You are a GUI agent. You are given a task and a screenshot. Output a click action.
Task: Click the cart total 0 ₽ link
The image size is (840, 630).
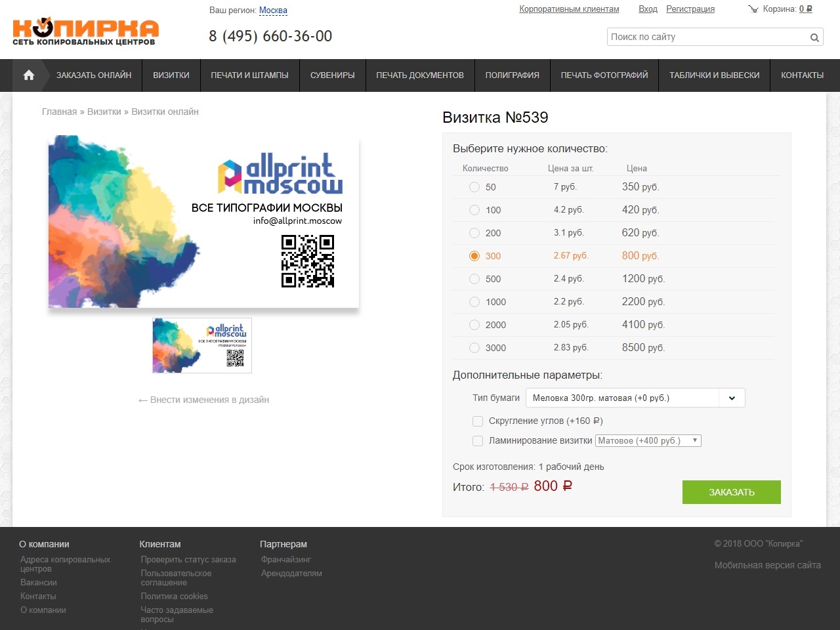click(806, 9)
